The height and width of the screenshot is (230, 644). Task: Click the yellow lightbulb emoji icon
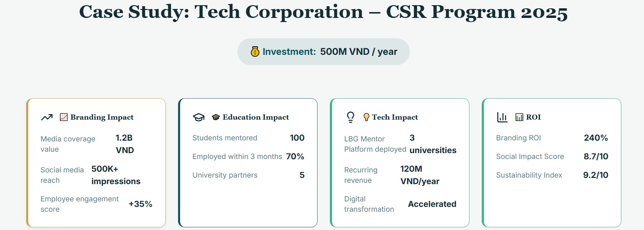click(366, 117)
